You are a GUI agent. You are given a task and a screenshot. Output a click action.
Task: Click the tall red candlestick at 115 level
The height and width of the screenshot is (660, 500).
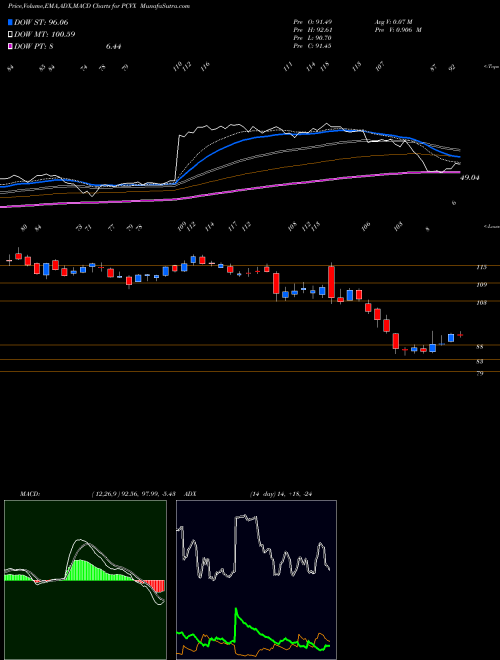(332, 282)
